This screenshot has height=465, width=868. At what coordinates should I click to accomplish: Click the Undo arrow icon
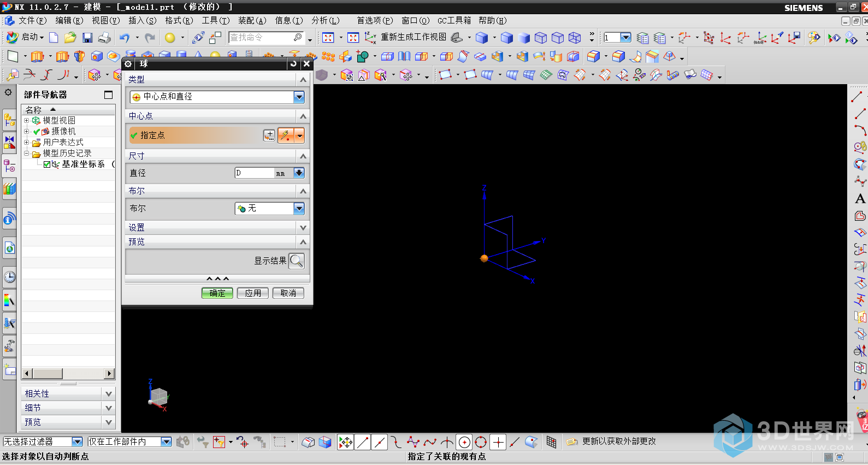(125, 38)
